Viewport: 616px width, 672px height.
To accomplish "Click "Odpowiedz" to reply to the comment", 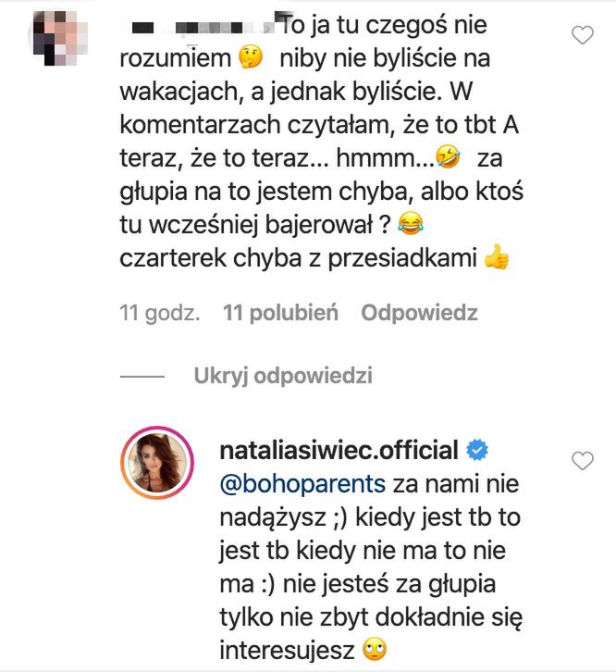I will click(419, 314).
